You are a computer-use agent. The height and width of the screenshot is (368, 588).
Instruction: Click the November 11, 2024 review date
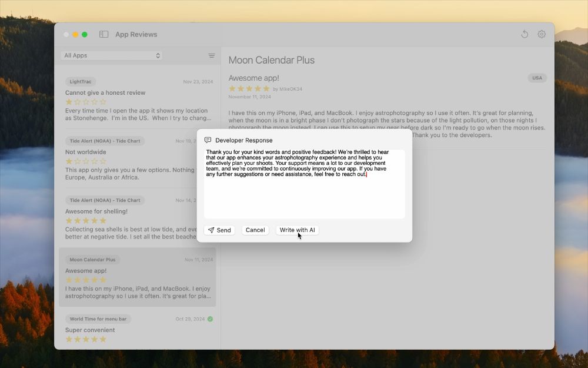coord(250,97)
